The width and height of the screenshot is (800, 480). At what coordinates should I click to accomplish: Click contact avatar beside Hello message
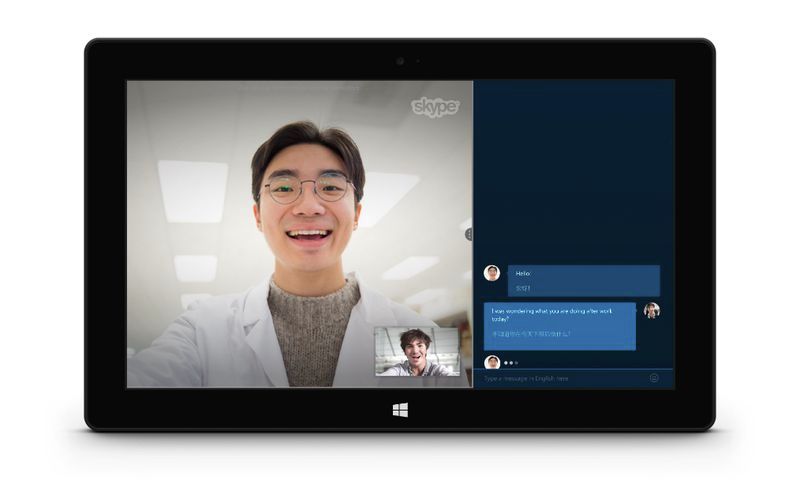(x=492, y=272)
